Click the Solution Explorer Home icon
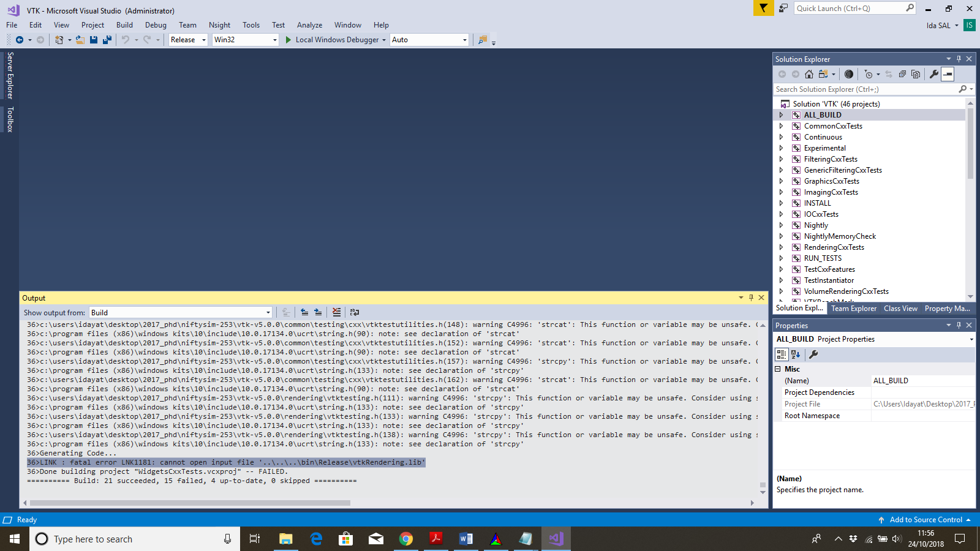 pos(809,74)
